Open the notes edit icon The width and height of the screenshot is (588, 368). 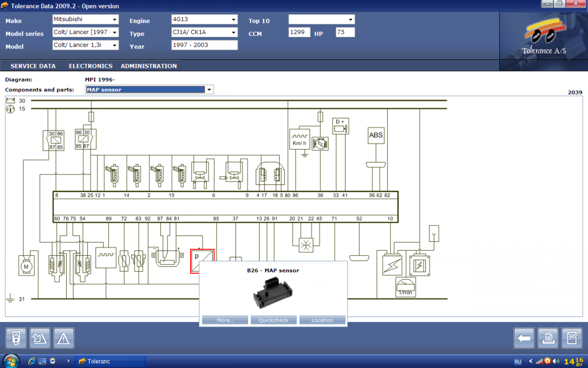571,338
